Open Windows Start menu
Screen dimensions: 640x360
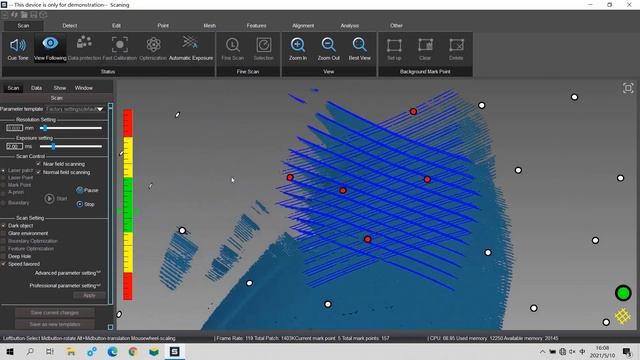[x=10, y=351]
